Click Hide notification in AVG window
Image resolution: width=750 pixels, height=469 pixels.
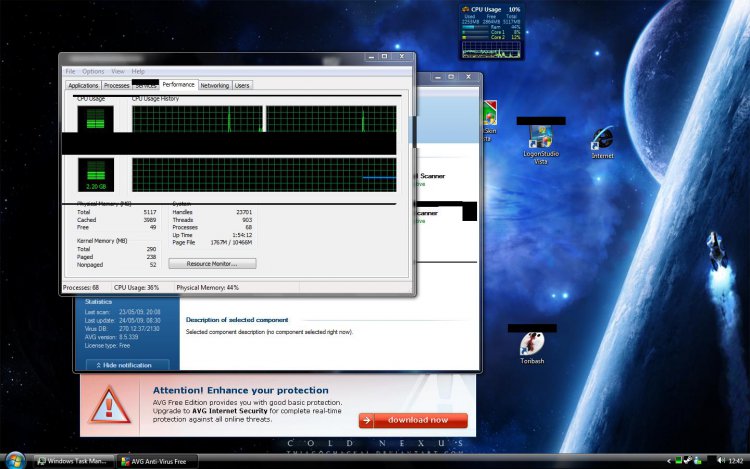coord(127,365)
